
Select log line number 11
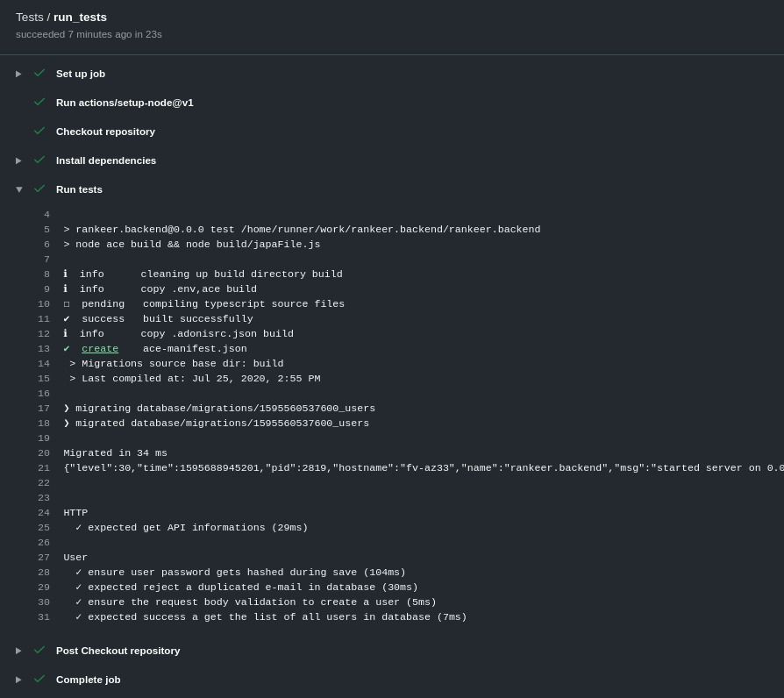pyautogui.click(x=44, y=319)
